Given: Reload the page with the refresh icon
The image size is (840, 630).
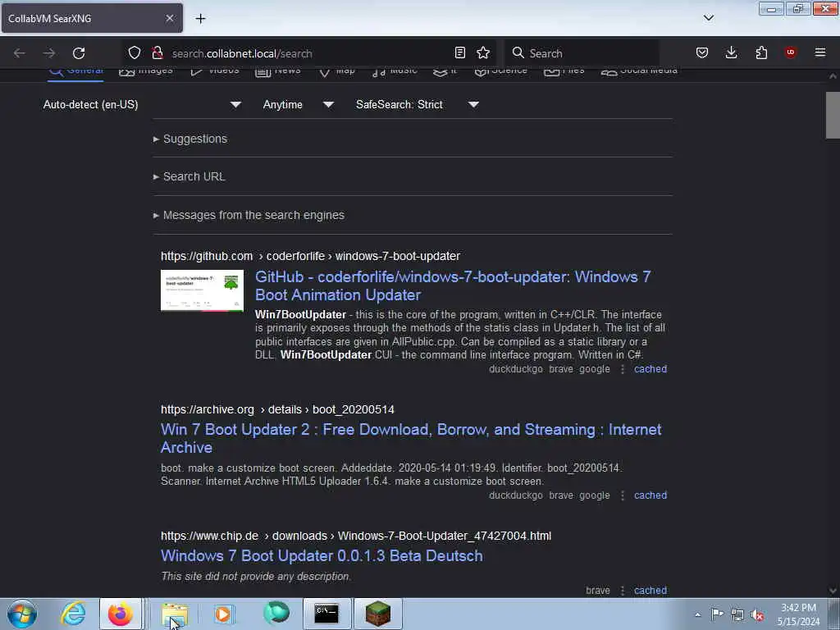Looking at the screenshot, I should pos(79,53).
